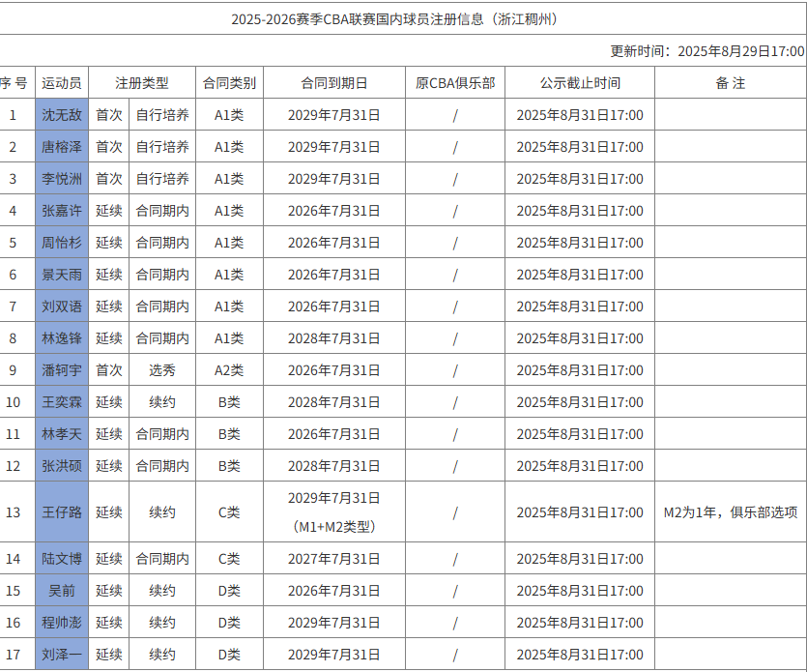Viewport: 807px width, 672px height.
Task: Click 2027年7月31日 in 陆文博's row
Action: (334, 559)
